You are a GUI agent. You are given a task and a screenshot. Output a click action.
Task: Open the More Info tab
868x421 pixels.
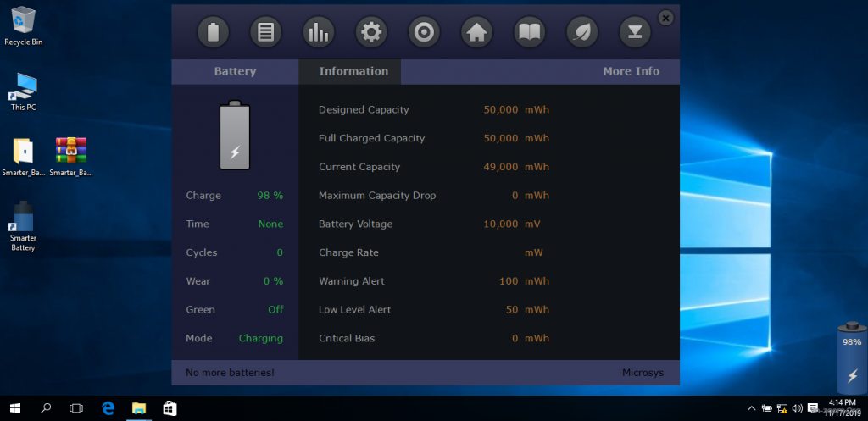tap(631, 71)
